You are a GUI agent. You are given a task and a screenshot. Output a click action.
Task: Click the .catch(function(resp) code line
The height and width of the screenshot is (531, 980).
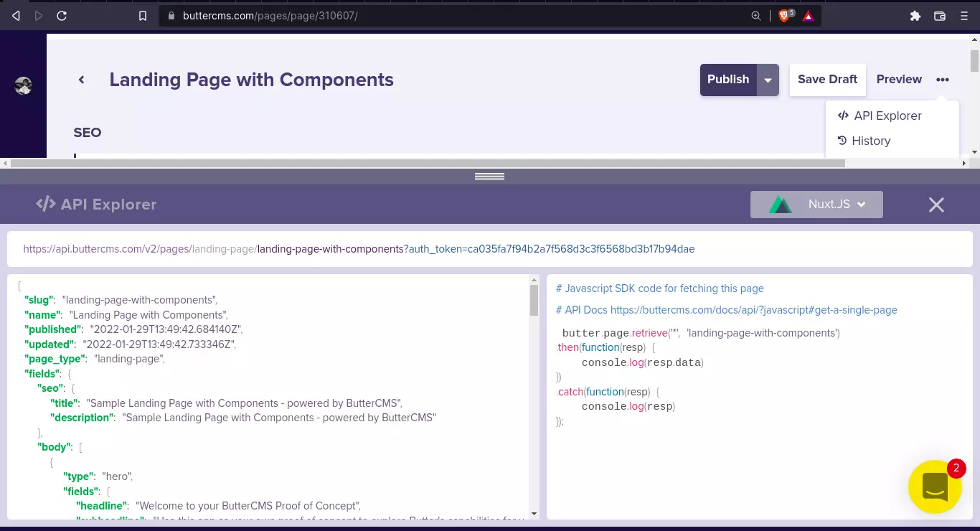(x=608, y=392)
